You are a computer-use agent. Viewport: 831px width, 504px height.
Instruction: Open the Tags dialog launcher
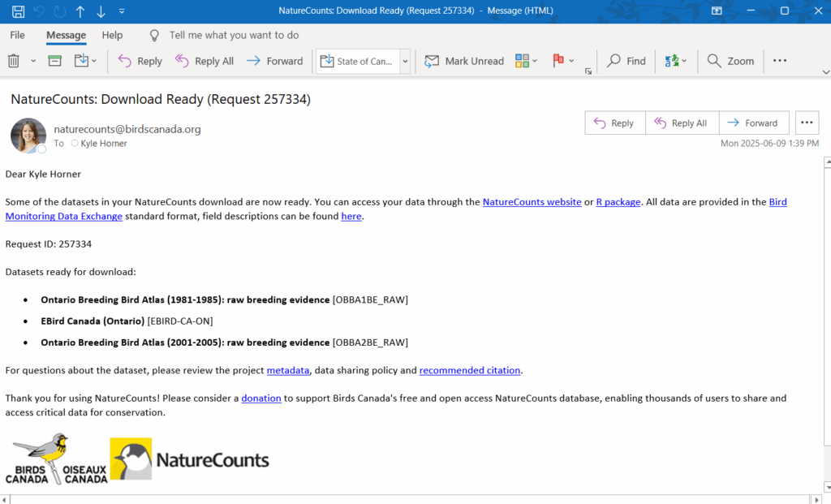[588, 71]
